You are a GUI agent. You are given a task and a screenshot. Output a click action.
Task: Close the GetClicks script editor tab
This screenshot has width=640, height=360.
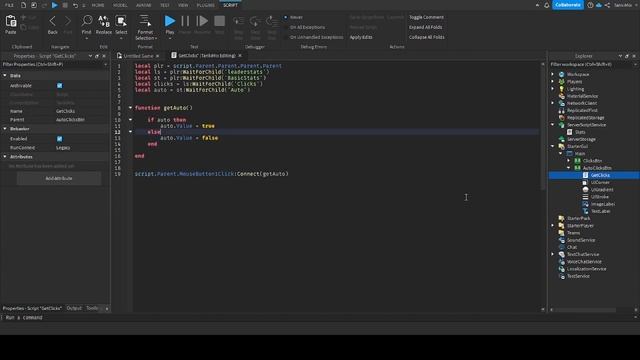click(x=240, y=56)
